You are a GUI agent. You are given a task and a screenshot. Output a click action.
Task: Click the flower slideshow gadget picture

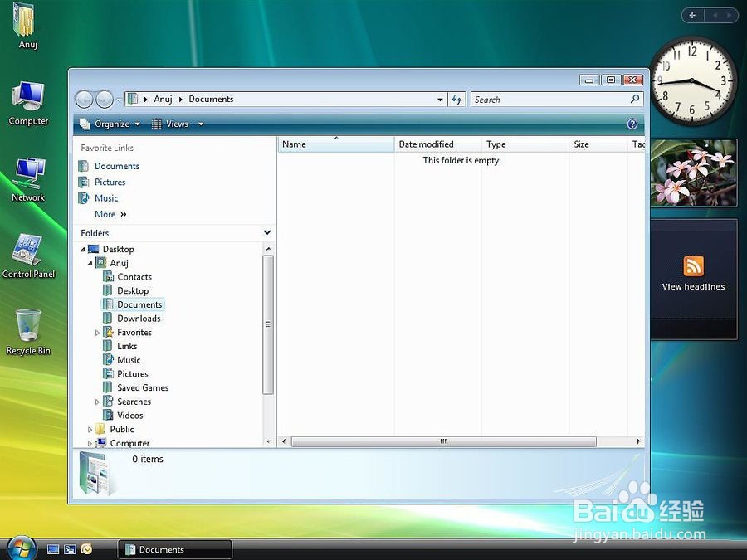coord(694,173)
